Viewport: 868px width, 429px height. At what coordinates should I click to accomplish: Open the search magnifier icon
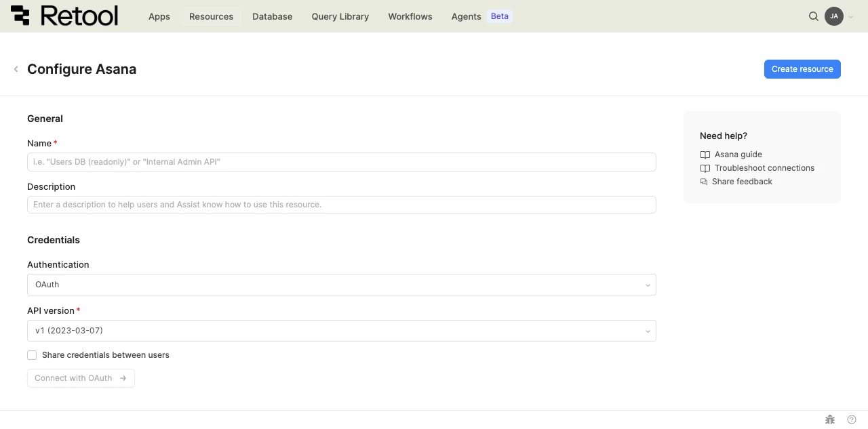814,16
